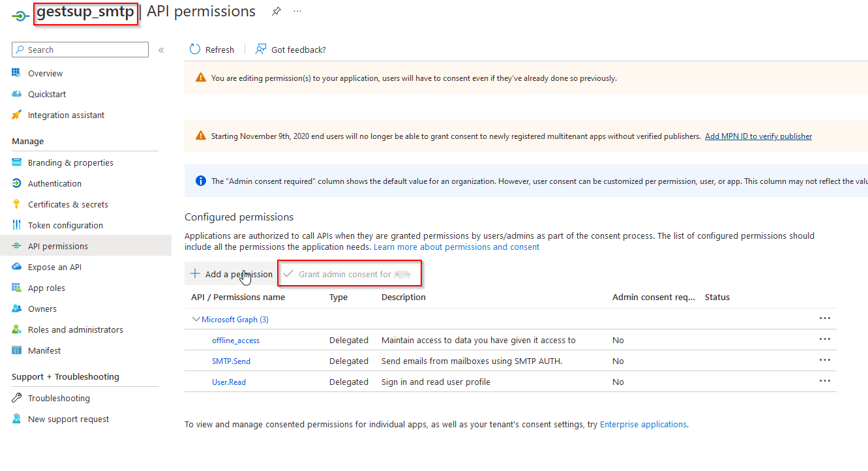868x471 pixels.
Task: Open ellipsis menu for offline_access row
Action: click(x=825, y=339)
